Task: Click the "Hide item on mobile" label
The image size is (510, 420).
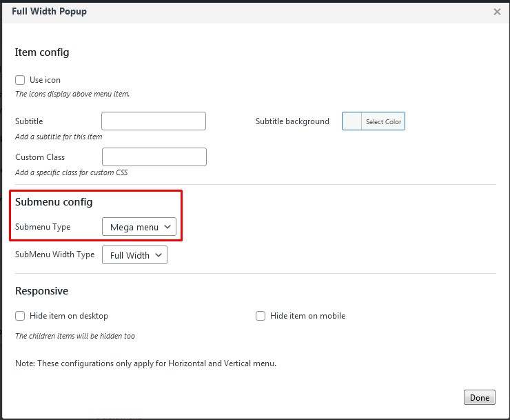Action: pos(307,316)
